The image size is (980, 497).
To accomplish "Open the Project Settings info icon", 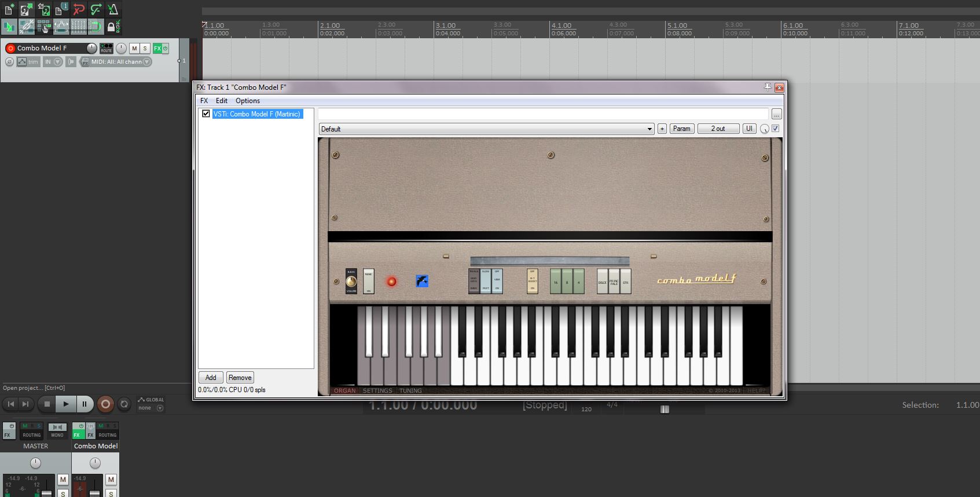I will point(61,9).
